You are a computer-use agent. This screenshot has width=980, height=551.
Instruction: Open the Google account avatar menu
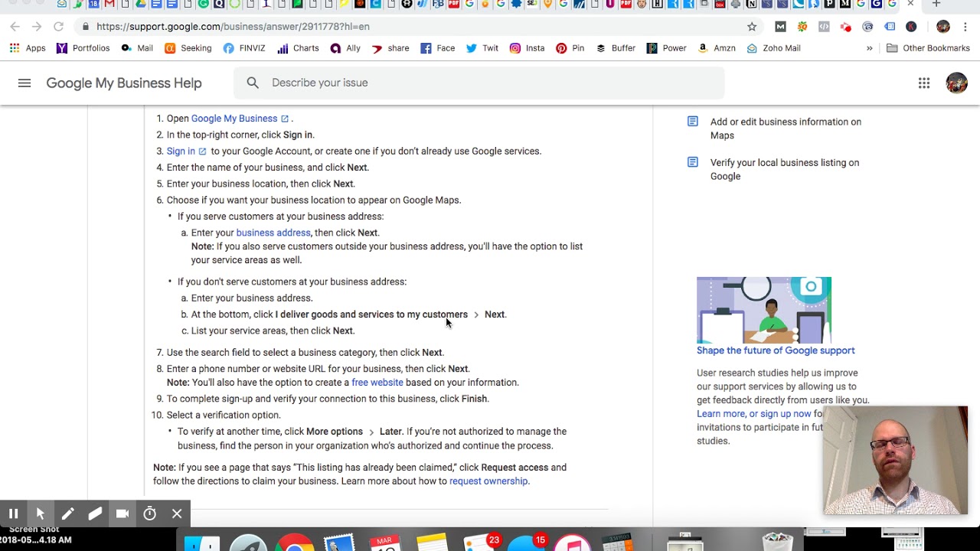click(x=956, y=83)
